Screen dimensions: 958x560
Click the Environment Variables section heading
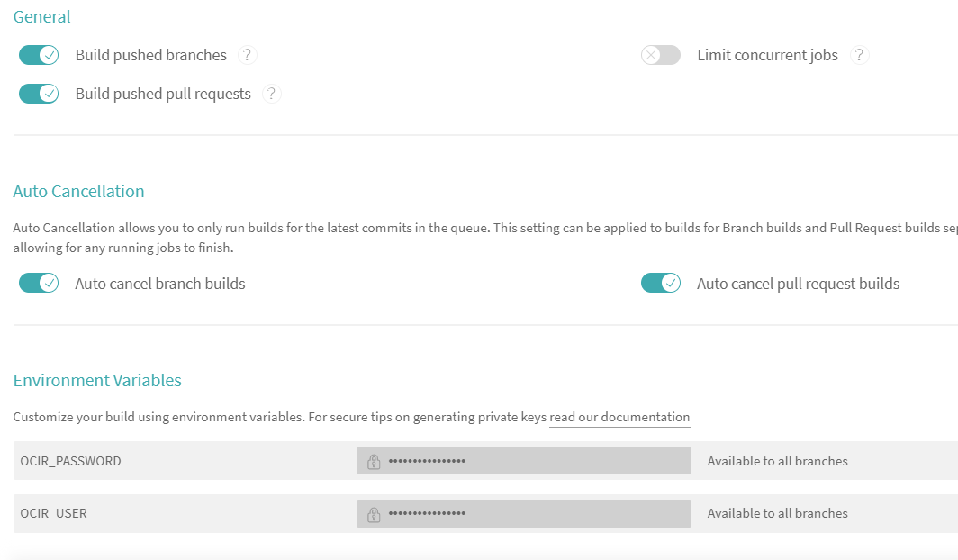pyautogui.click(x=97, y=380)
